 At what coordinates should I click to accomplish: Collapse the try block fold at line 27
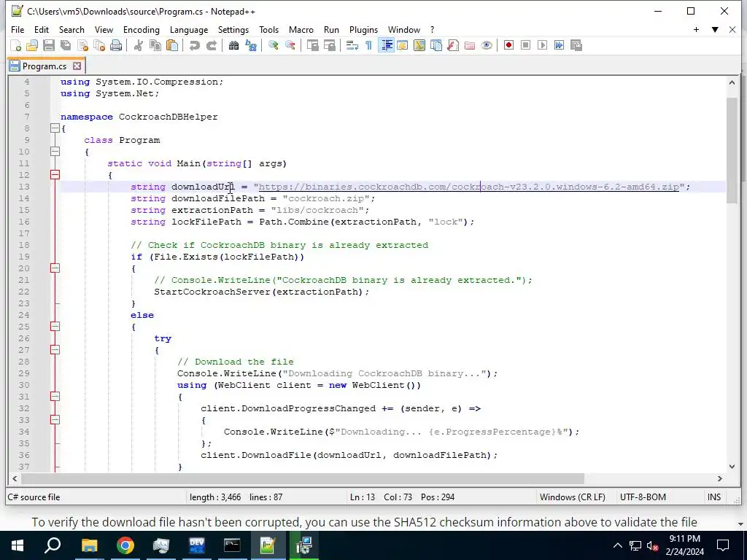coord(55,350)
